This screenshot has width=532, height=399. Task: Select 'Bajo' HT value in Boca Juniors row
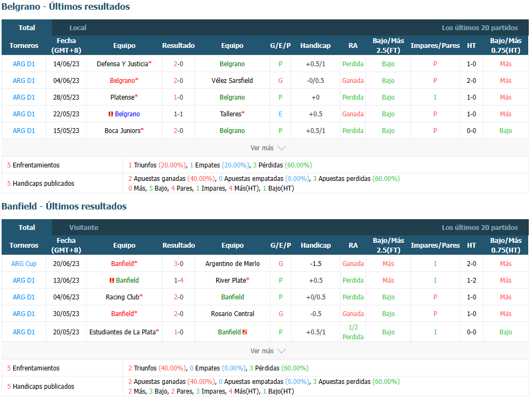click(x=506, y=131)
